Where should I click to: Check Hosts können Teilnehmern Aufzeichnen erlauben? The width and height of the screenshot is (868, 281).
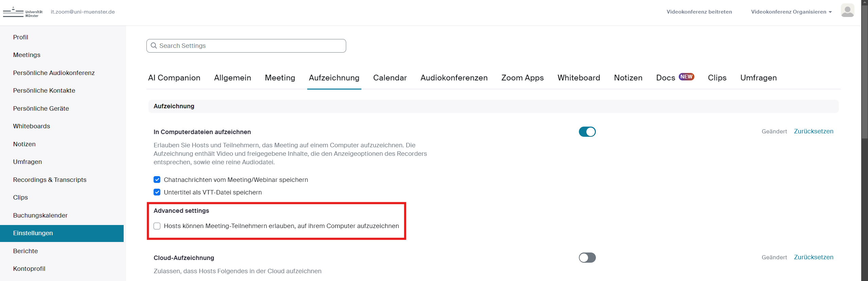tap(157, 226)
